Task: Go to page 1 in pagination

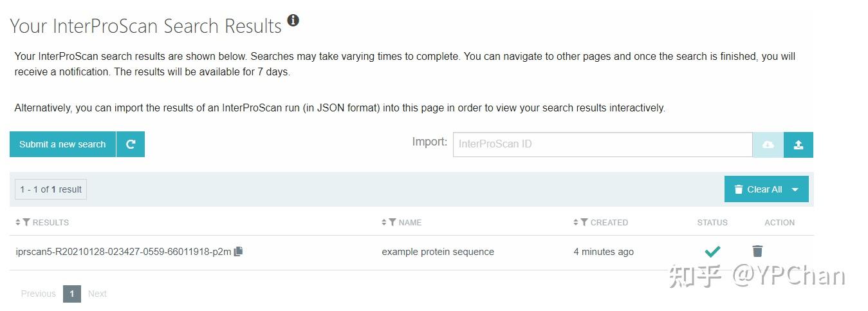Action: click(72, 294)
